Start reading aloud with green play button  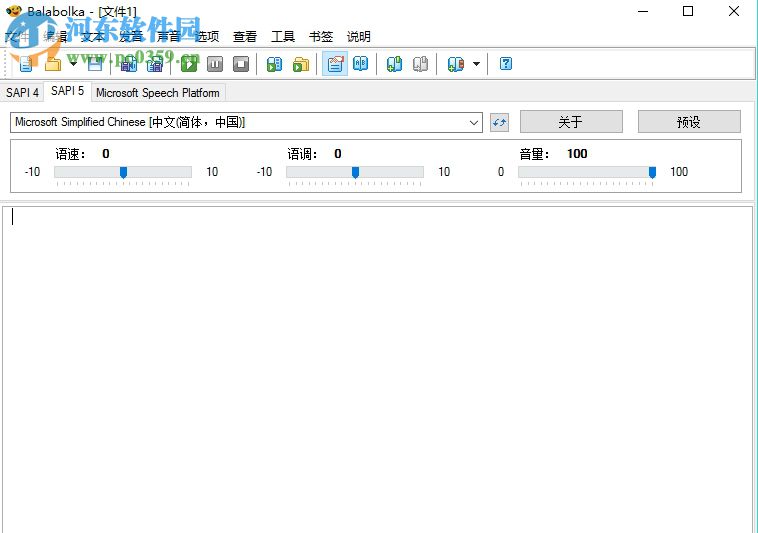tap(189, 64)
